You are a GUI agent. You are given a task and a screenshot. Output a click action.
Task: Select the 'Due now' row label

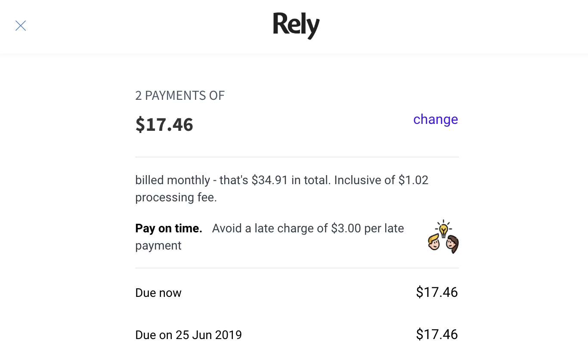tap(158, 293)
